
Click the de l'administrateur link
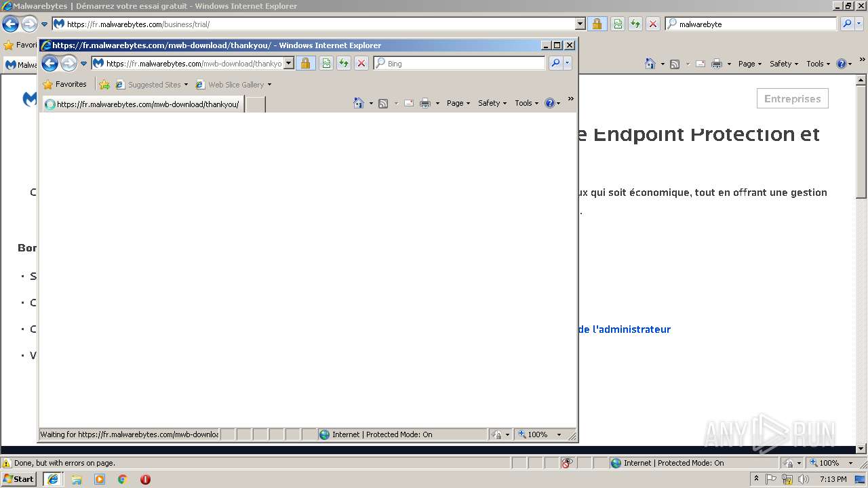pyautogui.click(x=624, y=329)
